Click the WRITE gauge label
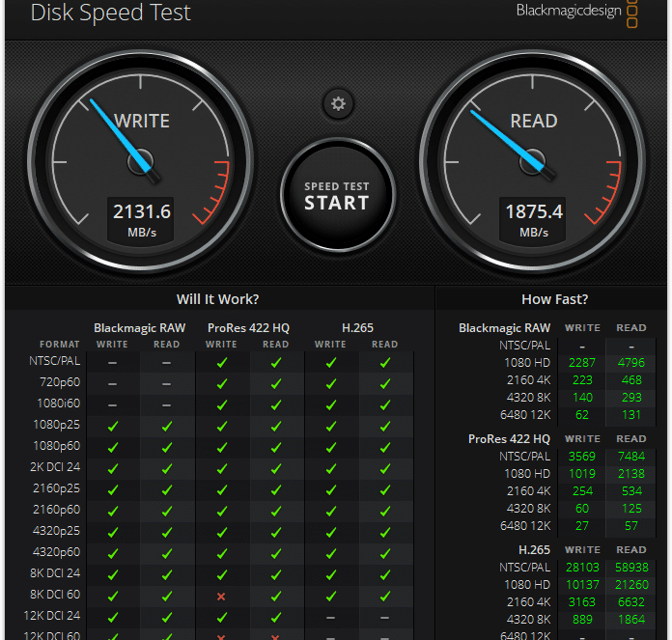Image resolution: width=672 pixels, height=640 pixels. pyautogui.click(x=141, y=121)
